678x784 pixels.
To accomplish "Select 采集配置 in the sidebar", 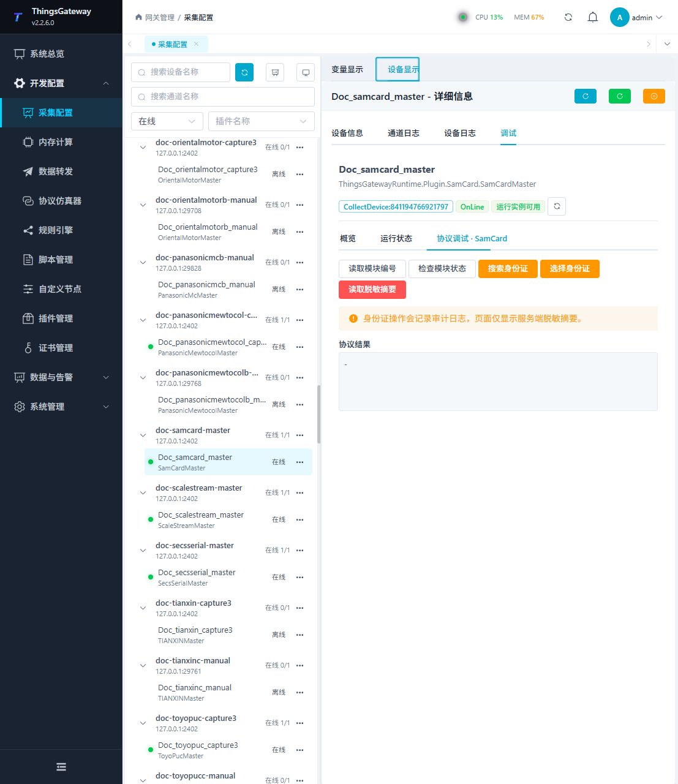I will (x=61, y=113).
